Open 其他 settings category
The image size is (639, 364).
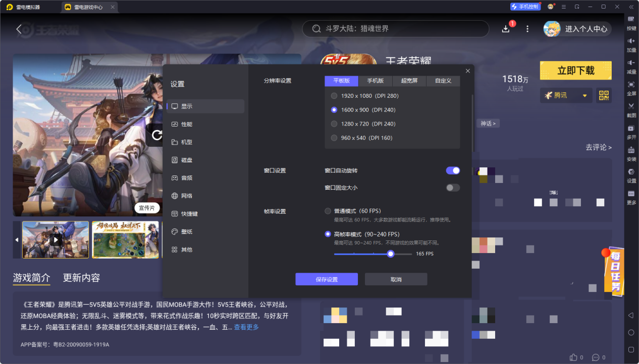point(205,250)
